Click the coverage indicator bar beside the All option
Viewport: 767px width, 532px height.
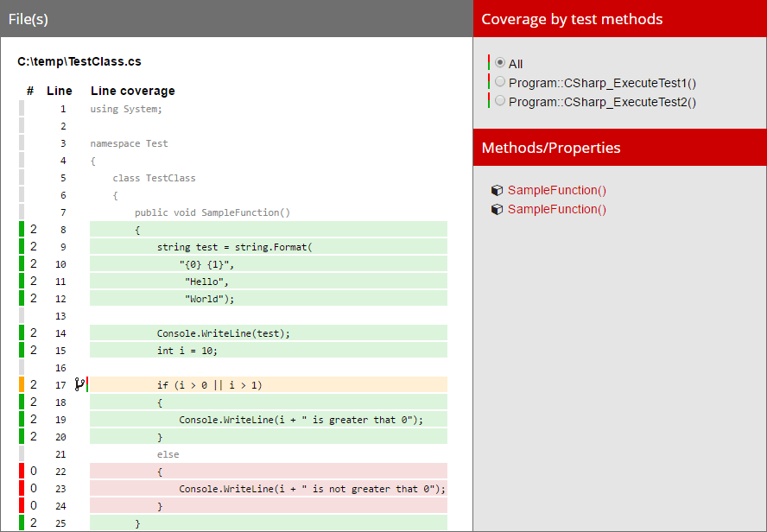(x=490, y=61)
